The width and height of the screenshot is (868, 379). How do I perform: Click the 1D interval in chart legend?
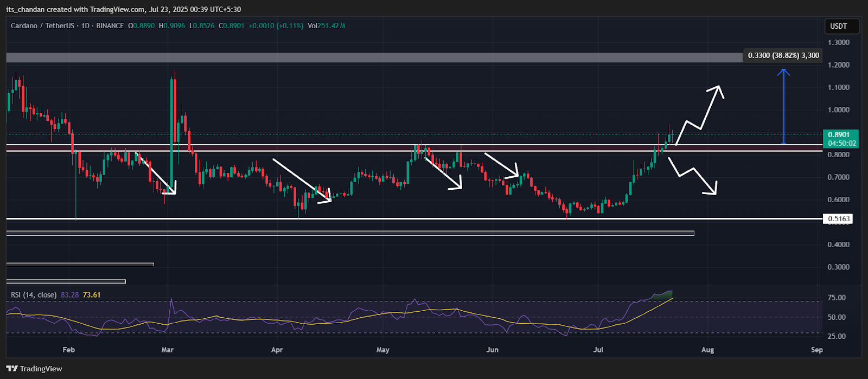(85, 25)
